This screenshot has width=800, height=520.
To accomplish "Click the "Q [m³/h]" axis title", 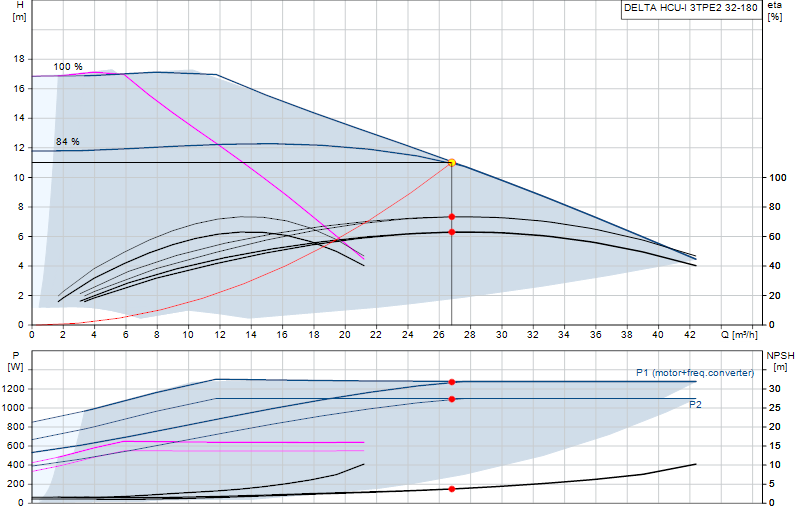I will point(739,335).
